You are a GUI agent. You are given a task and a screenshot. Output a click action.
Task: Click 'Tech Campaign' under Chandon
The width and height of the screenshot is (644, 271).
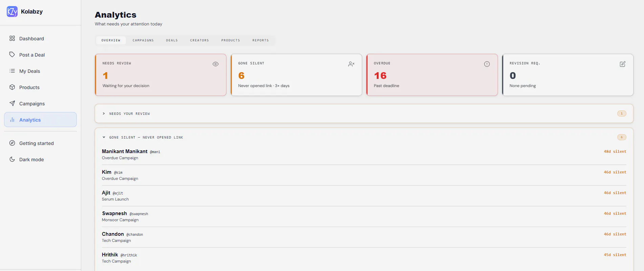click(116, 241)
